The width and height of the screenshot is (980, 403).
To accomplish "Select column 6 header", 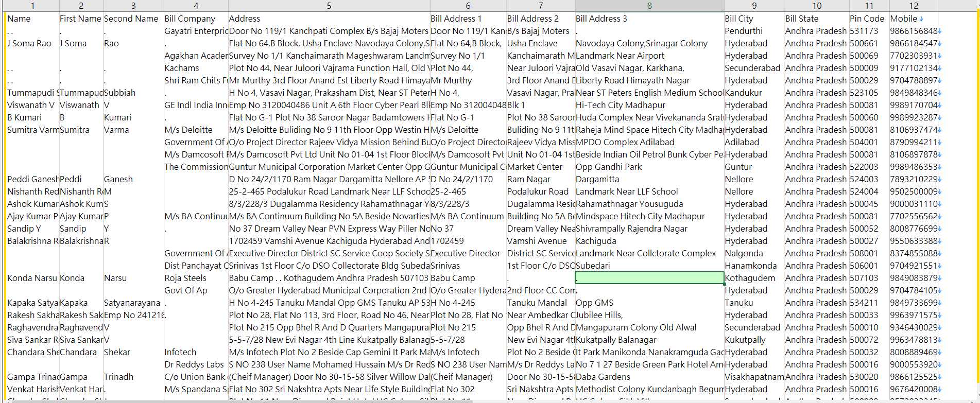I will click(468, 6).
